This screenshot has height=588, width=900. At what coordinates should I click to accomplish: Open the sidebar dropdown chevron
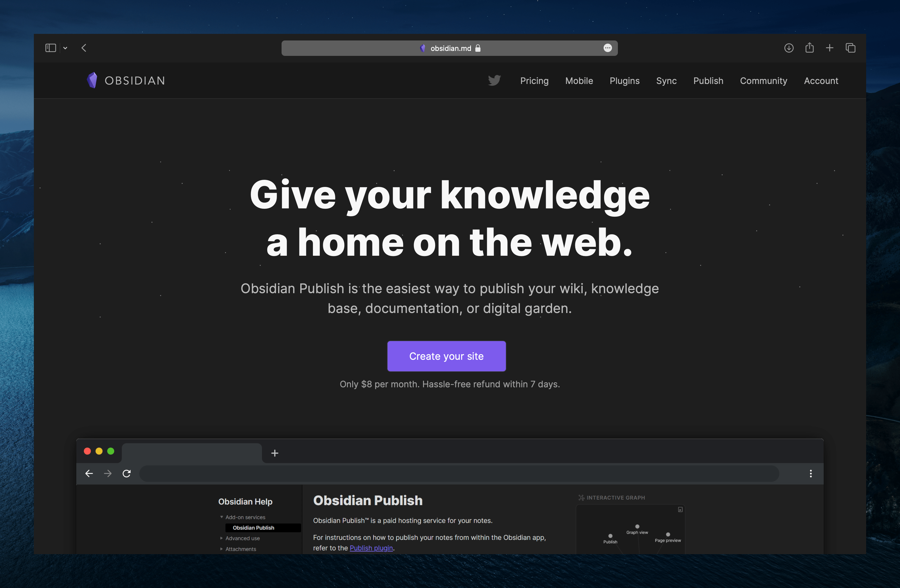point(65,48)
